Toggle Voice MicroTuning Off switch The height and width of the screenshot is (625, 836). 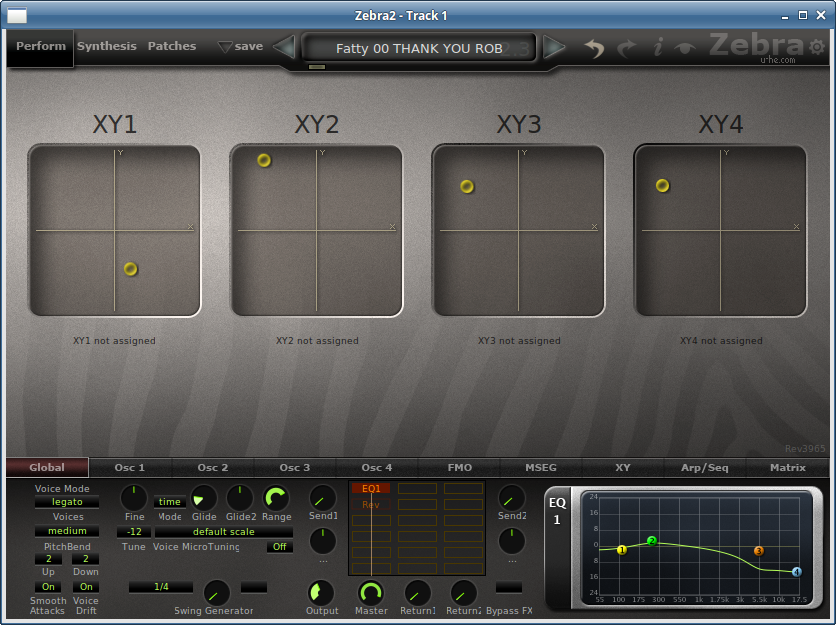[279, 547]
